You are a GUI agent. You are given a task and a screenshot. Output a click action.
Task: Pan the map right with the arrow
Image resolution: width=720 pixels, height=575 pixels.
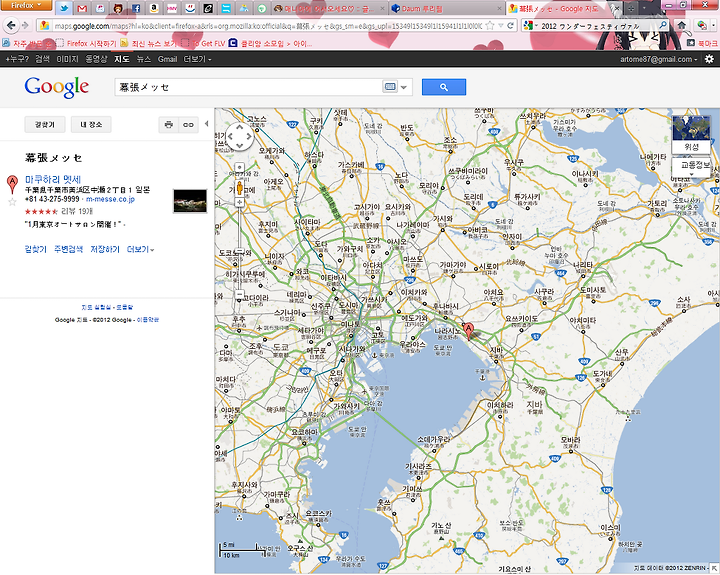click(x=248, y=136)
